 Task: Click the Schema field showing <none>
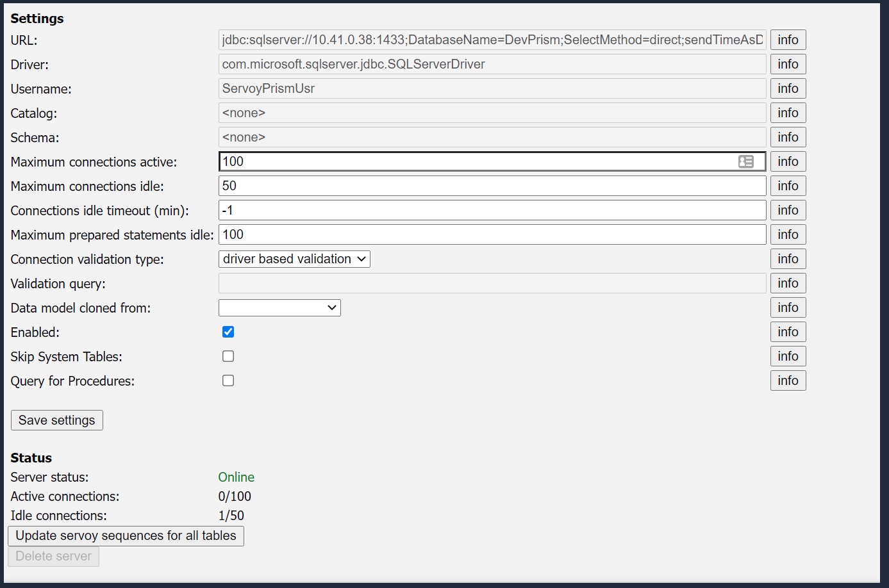pyautogui.click(x=492, y=137)
